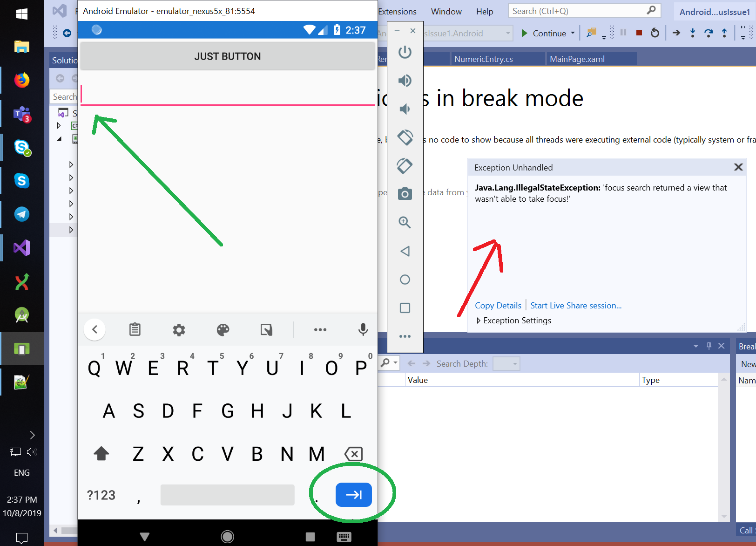
Task: Click Start Live Share session link
Action: 576,306
